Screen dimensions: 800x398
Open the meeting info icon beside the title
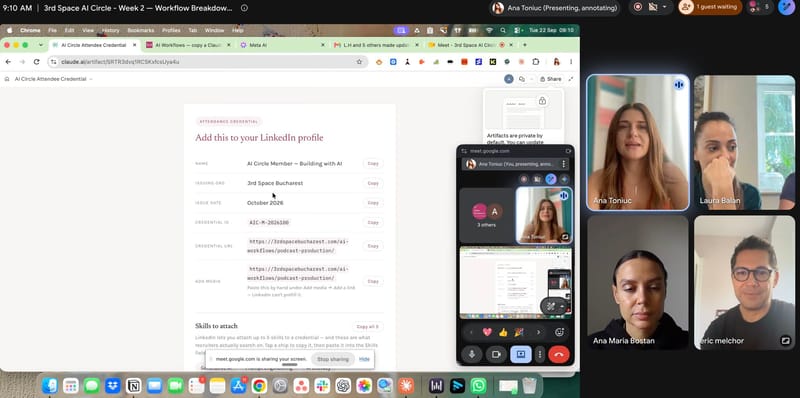point(244,8)
